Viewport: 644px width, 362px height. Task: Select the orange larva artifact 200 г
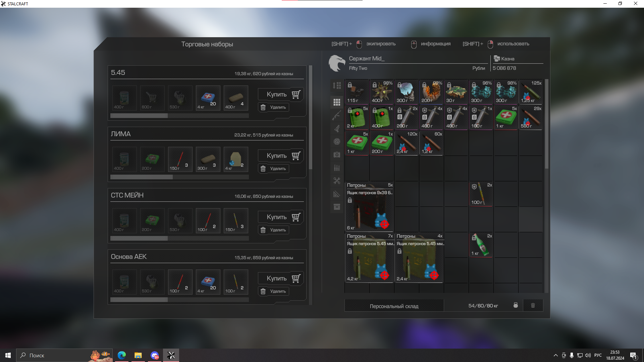(x=431, y=92)
